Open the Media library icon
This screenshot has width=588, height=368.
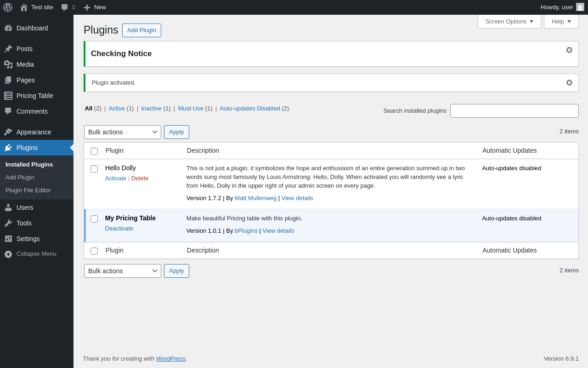(8, 64)
